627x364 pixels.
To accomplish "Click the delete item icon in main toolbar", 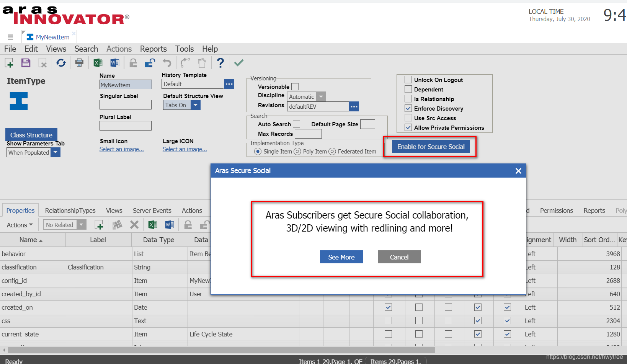I will click(42, 63).
